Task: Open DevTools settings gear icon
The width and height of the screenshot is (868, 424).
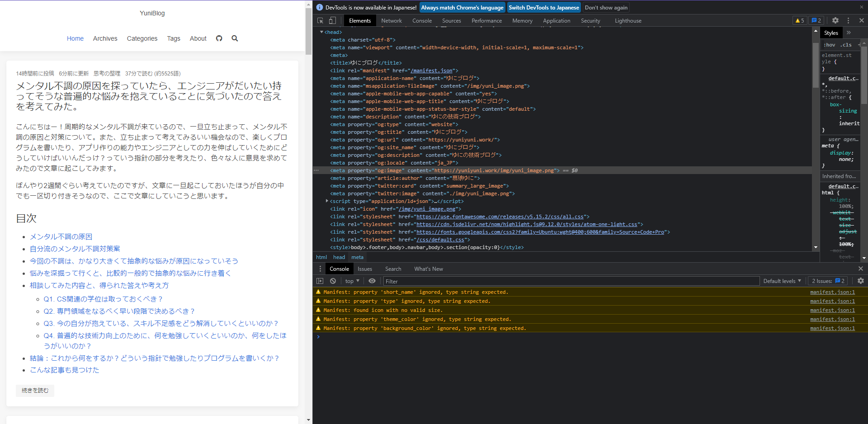Action: click(835, 20)
